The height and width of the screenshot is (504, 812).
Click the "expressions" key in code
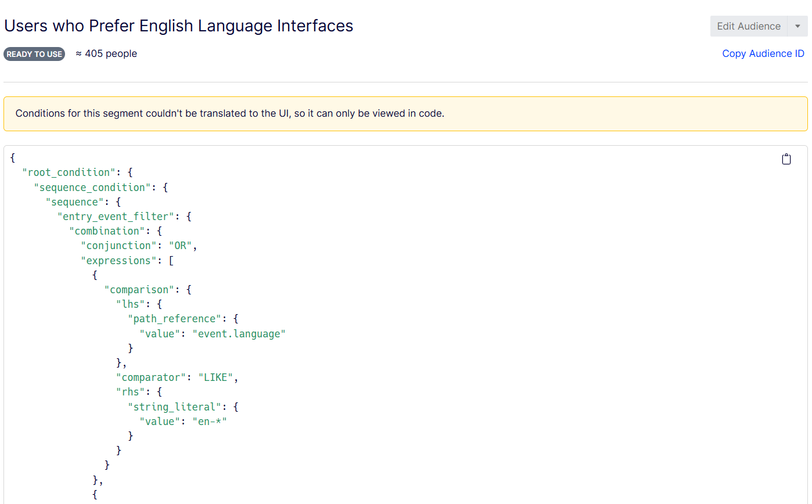pyautogui.click(x=118, y=261)
